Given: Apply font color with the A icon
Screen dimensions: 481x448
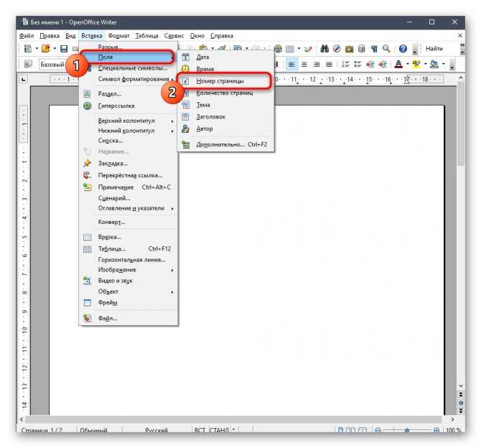Looking at the screenshot, I should 398,64.
